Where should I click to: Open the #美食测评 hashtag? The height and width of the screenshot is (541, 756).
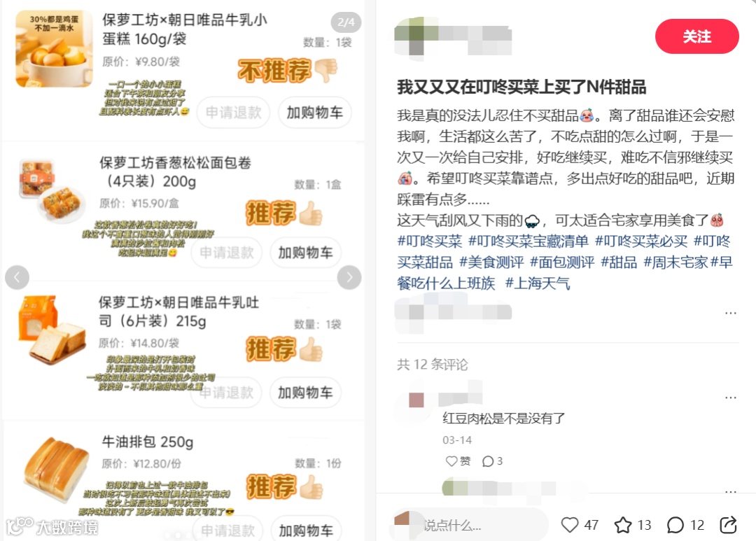pos(491,262)
